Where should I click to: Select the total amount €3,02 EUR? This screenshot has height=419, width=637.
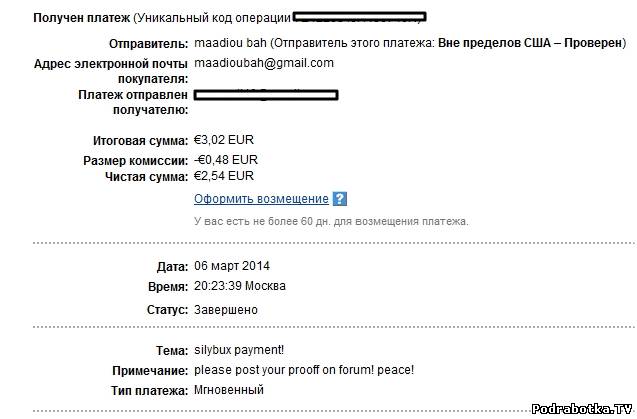coord(226,142)
